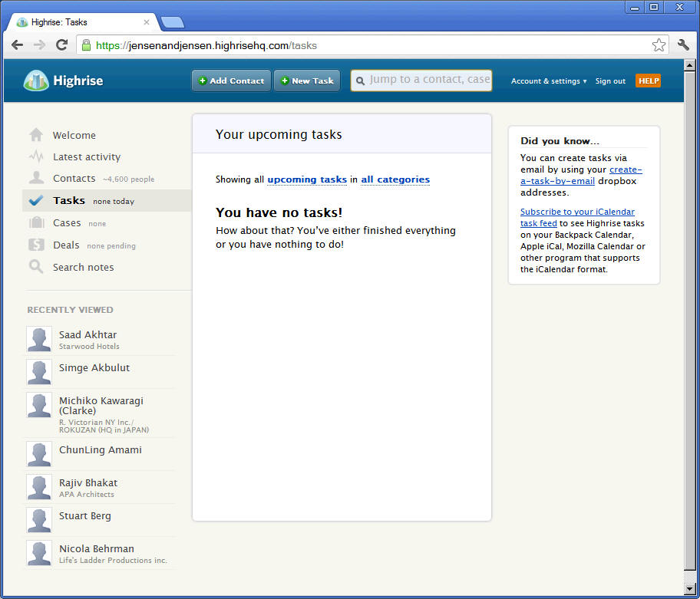The image size is (700, 599).
Task: Go to Welcome in sidebar
Action: pyautogui.click(x=74, y=135)
